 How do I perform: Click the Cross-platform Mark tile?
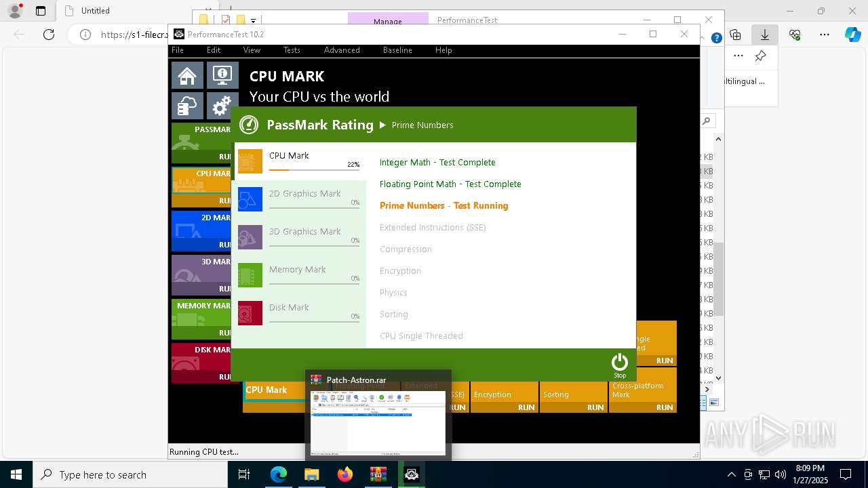click(643, 390)
